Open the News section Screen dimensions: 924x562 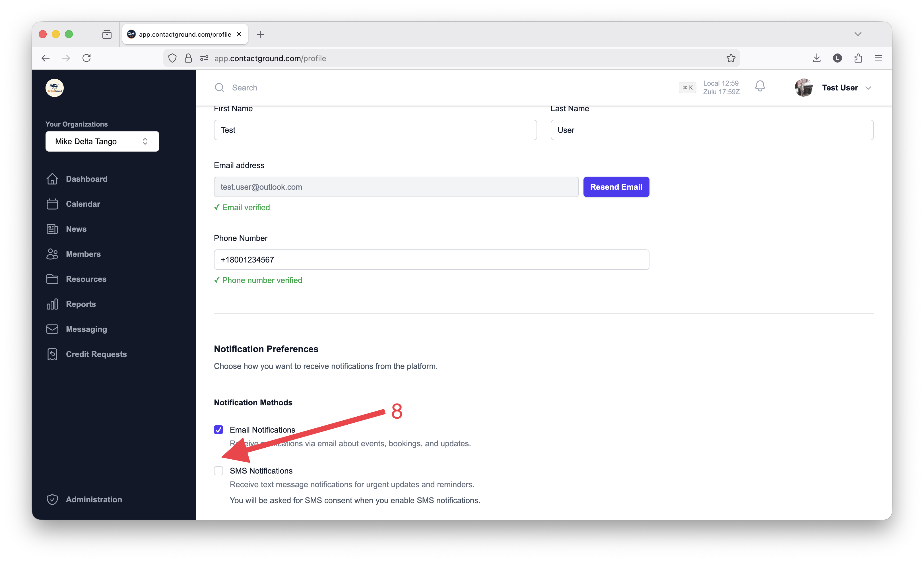(x=76, y=229)
